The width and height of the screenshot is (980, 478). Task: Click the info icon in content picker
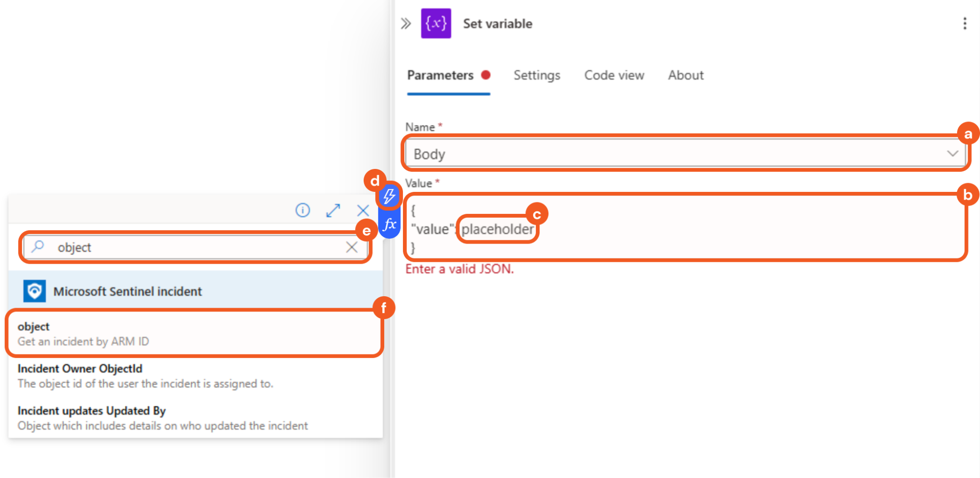(x=302, y=210)
